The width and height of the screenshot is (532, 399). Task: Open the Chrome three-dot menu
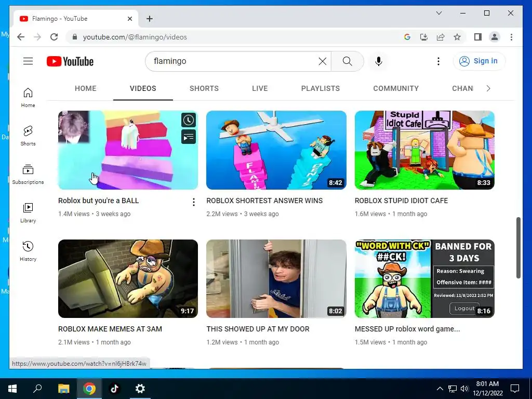point(511,37)
